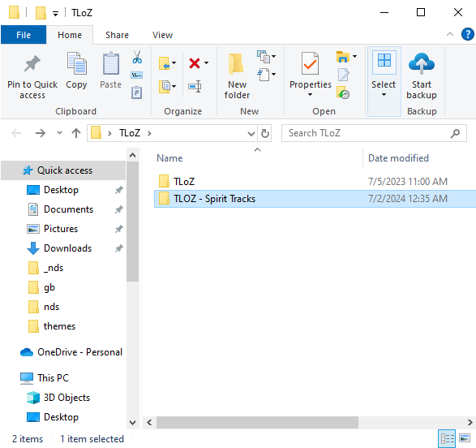Click the Open folder icon
Screen dimensions: 476x448
coord(343,57)
